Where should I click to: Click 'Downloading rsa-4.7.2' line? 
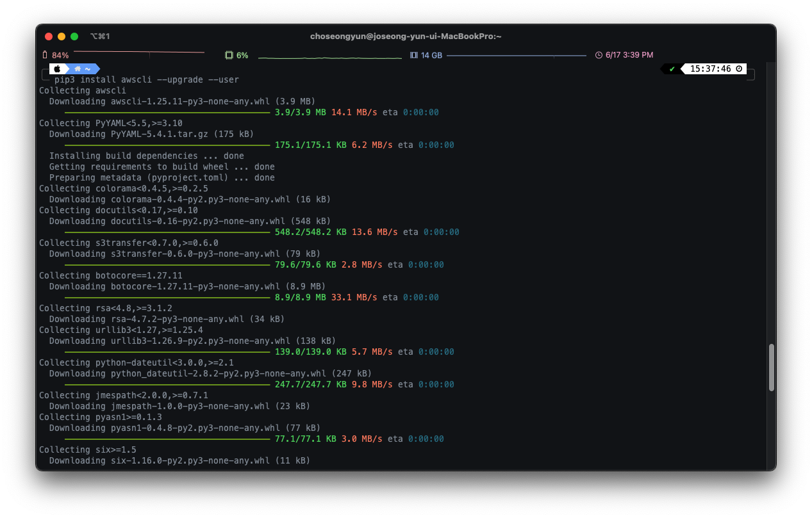[167, 319]
